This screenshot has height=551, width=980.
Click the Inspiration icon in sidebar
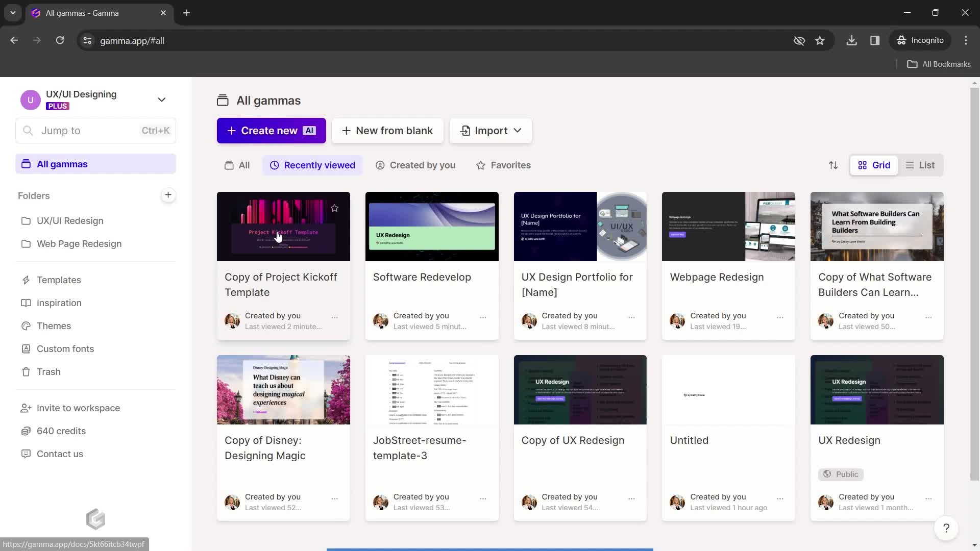click(x=26, y=302)
